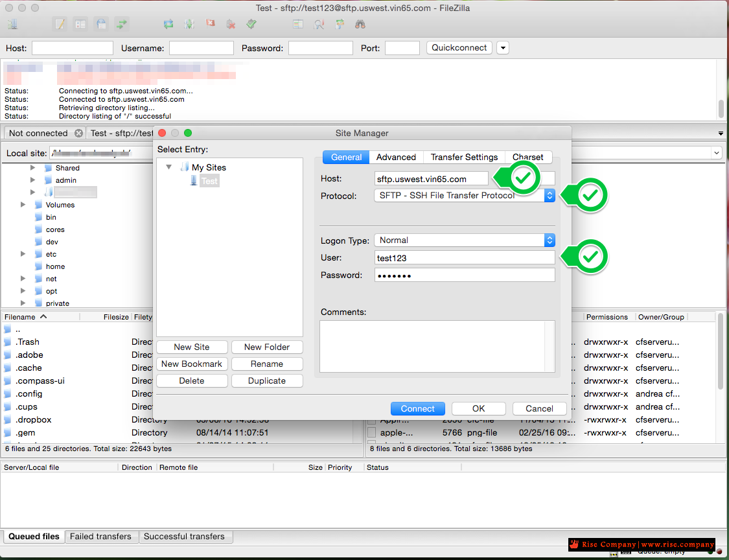Click the Duplicate button
This screenshot has width=729, height=560.
point(267,380)
